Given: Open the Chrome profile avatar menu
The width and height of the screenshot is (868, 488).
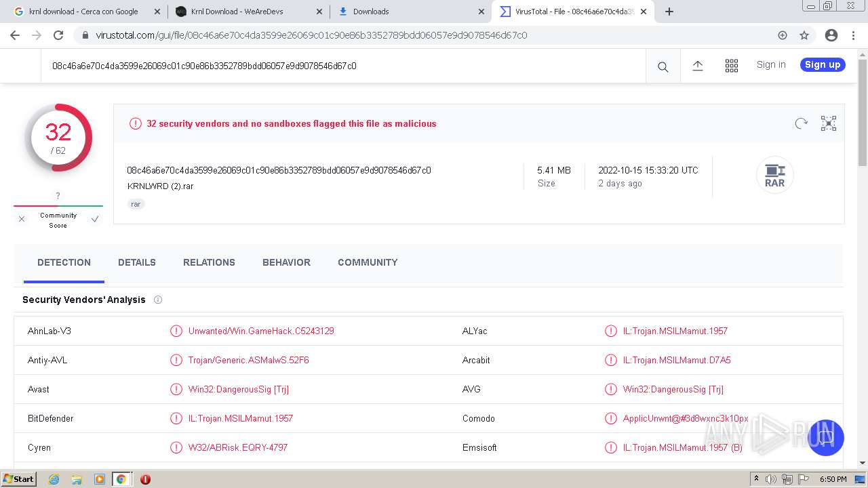Looking at the screenshot, I should pyautogui.click(x=831, y=35).
